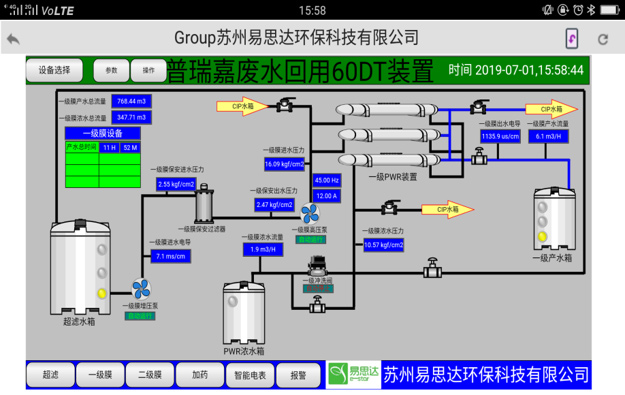Open the 操作 operation button

148,70
